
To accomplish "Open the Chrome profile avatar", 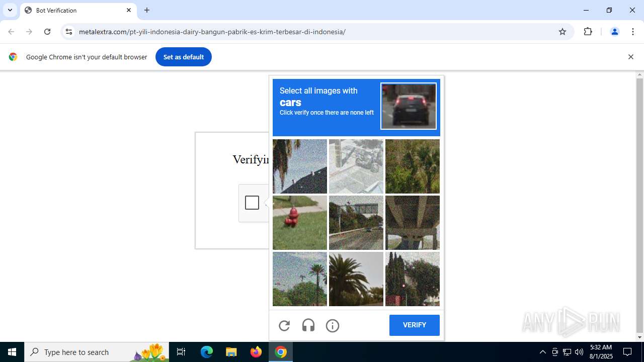I will 614,32.
